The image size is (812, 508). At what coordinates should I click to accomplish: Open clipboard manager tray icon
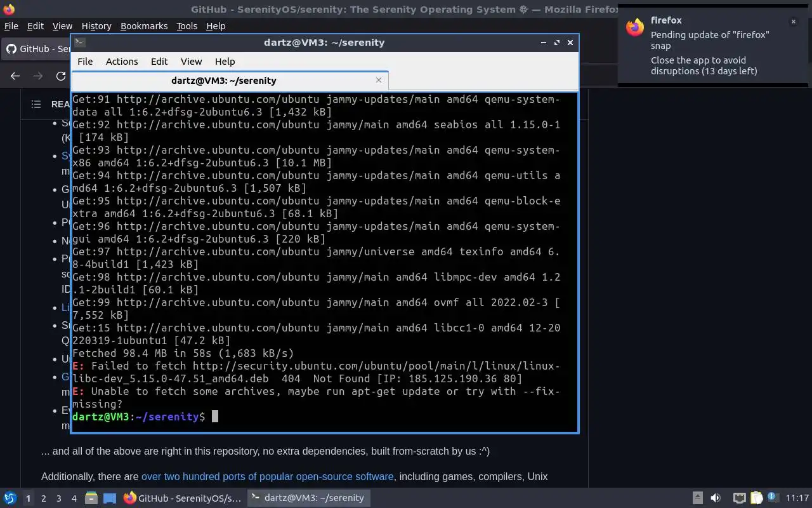tap(756, 498)
